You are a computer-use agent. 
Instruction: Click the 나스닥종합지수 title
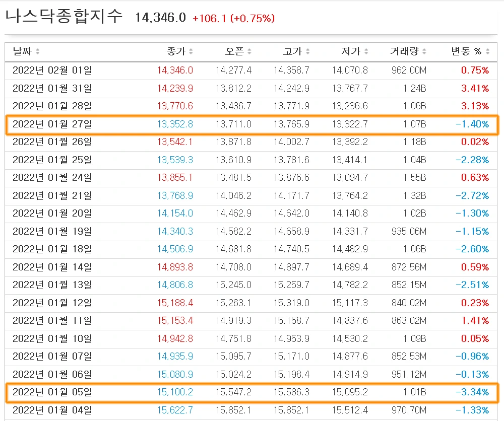(64, 16)
